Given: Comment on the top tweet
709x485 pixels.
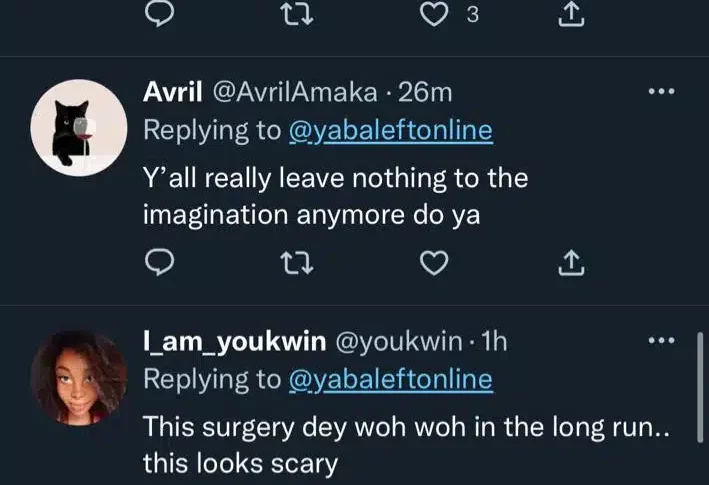Looking at the screenshot, I should [x=162, y=12].
